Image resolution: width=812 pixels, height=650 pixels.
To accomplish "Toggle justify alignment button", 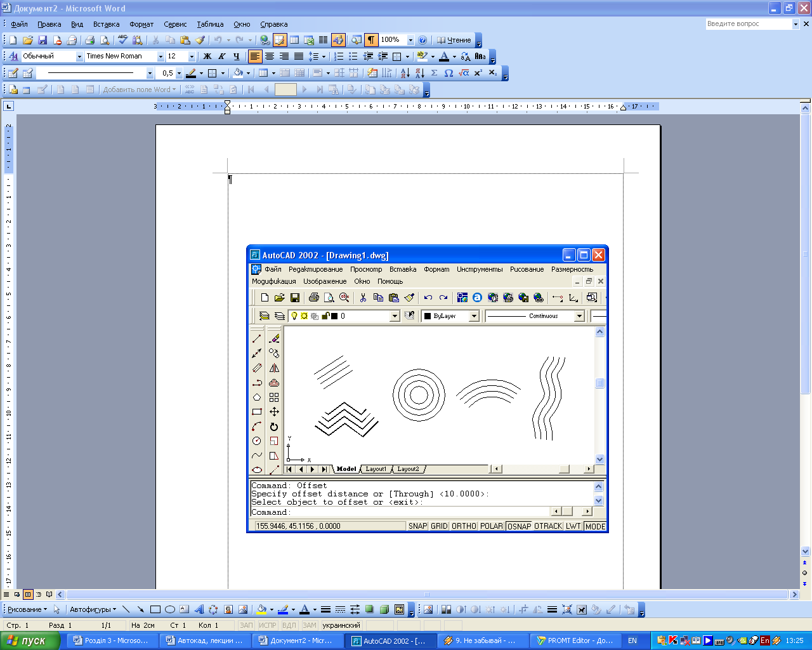I will (298, 56).
